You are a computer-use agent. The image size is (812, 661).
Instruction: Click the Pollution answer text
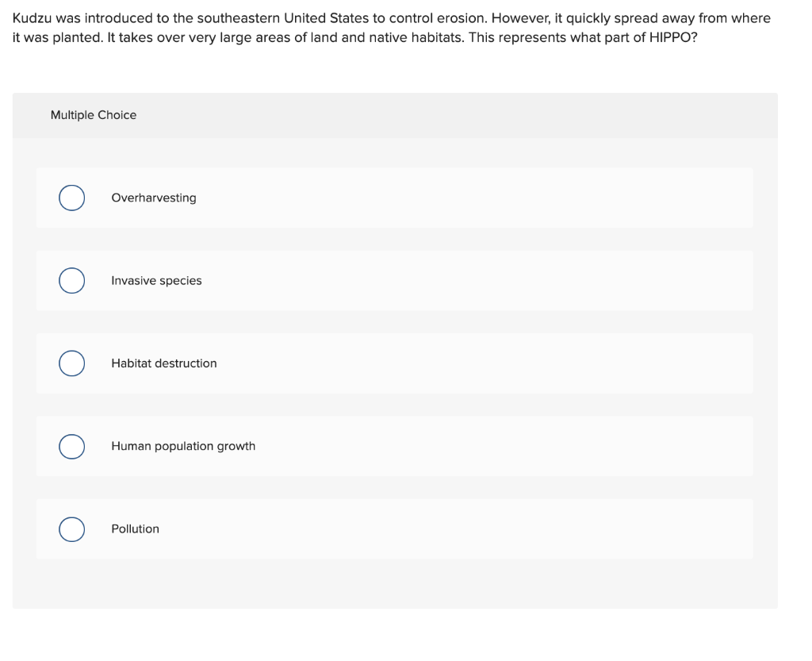135,529
